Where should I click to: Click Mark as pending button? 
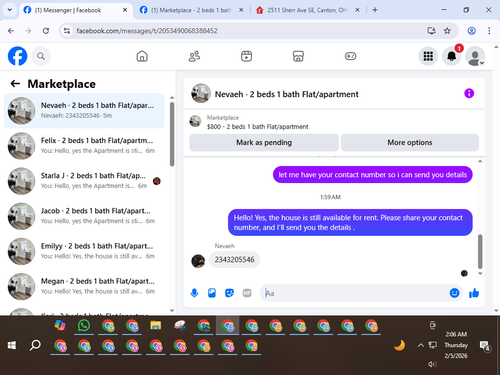pyautogui.click(x=264, y=142)
